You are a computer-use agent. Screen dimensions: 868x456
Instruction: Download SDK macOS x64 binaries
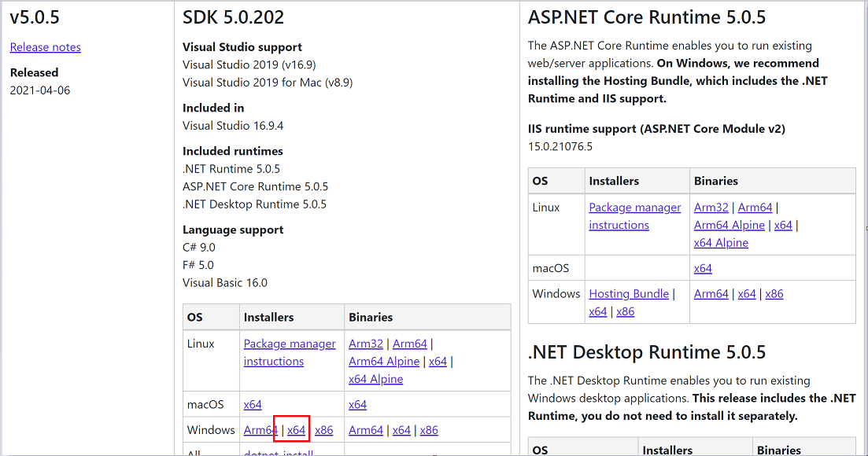click(357, 404)
